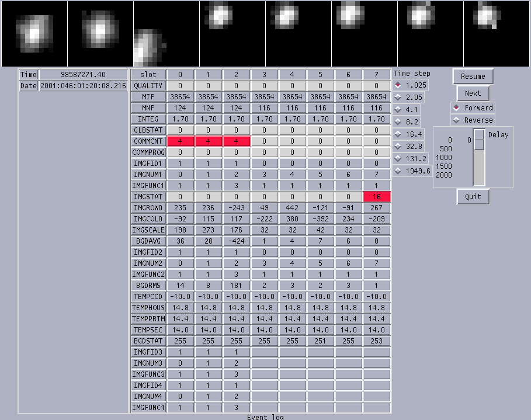531x420 pixels.
Task: Click the QUALITY row label
Action: pos(148,86)
